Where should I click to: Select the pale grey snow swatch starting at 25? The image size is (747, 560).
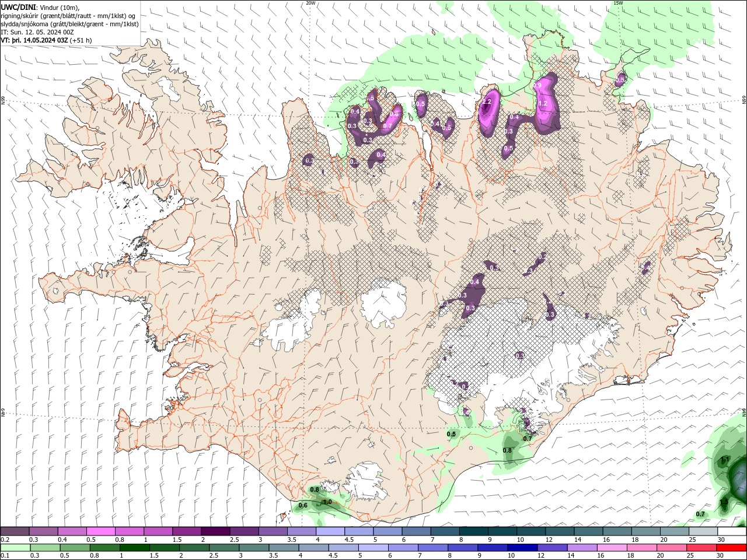[x=703, y=531]
